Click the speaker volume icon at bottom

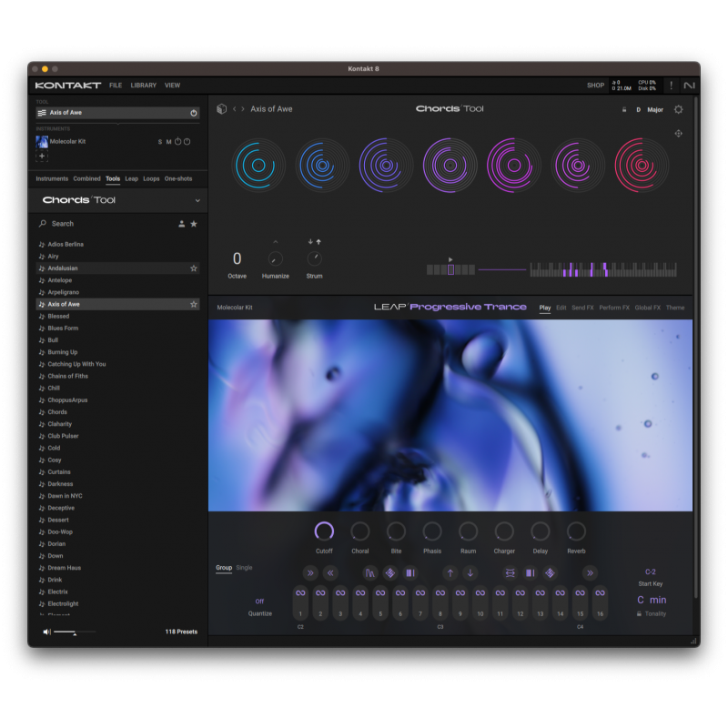pyautogui.click(x=47, y=632)
